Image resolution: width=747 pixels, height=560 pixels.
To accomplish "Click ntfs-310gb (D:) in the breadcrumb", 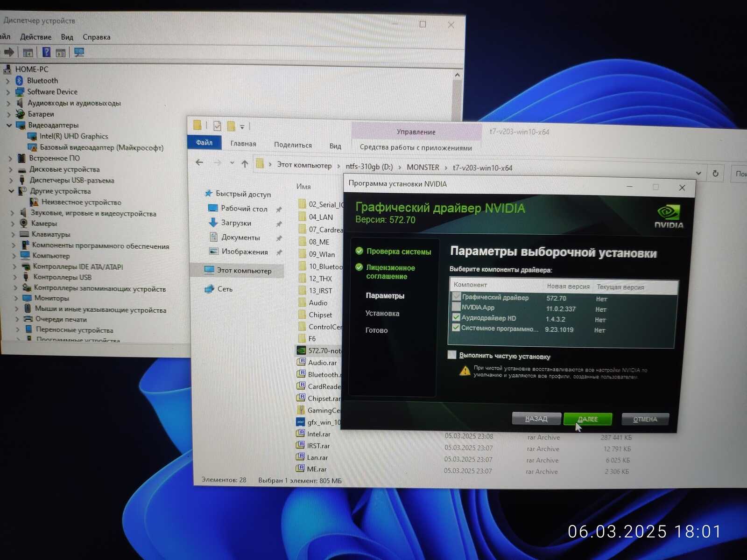I will coord(369,166).
